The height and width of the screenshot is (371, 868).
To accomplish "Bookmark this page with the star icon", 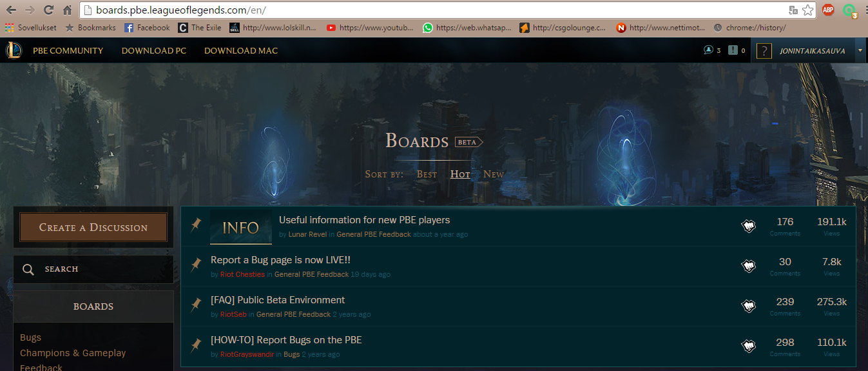I will pos(807,10).
